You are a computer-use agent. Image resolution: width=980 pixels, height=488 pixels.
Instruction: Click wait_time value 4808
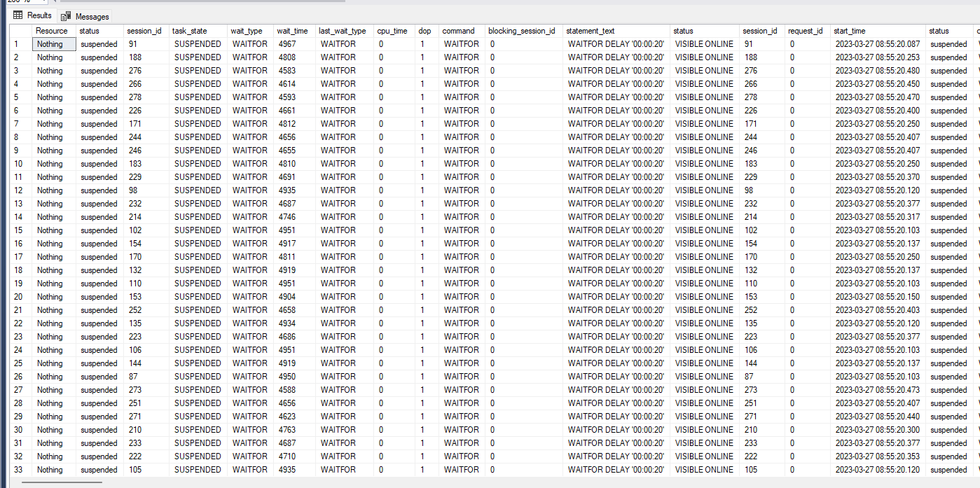tap(294, 57)
